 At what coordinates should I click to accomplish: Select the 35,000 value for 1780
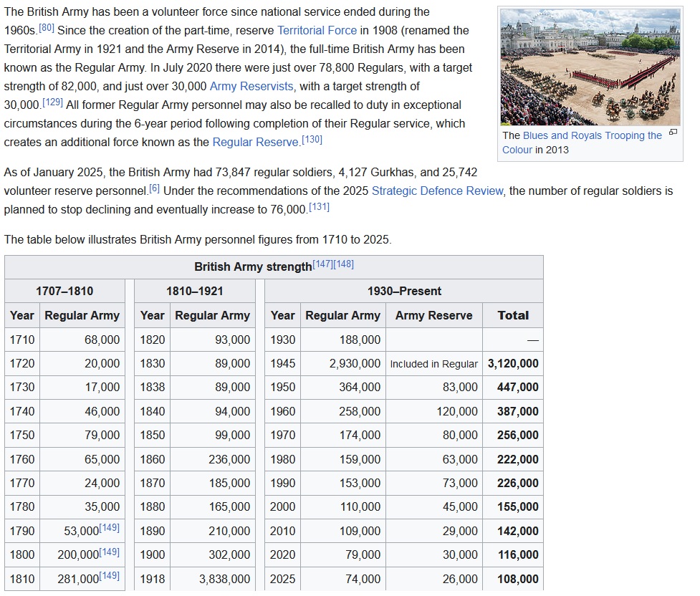point(102,506)
